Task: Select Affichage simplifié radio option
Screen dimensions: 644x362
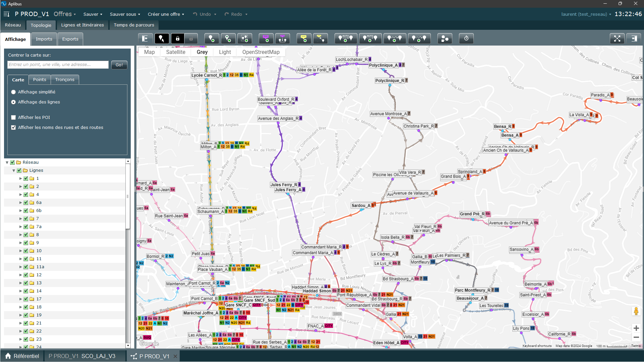Action: click(x=13, y=92)
